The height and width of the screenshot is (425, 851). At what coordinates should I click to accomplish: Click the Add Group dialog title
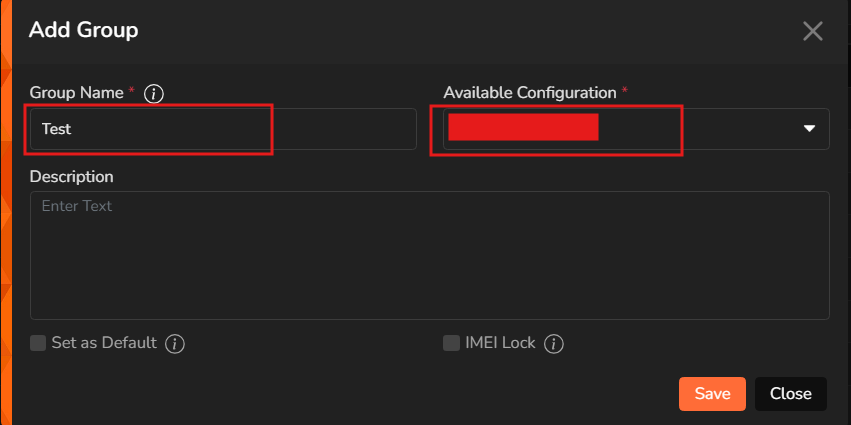point(83,30)
